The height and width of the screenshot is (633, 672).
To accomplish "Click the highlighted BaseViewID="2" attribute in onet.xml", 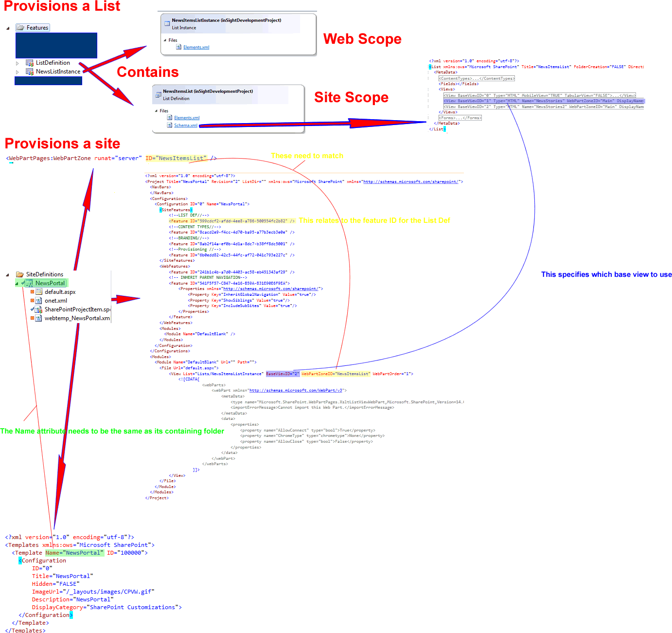I will [283, 374].
